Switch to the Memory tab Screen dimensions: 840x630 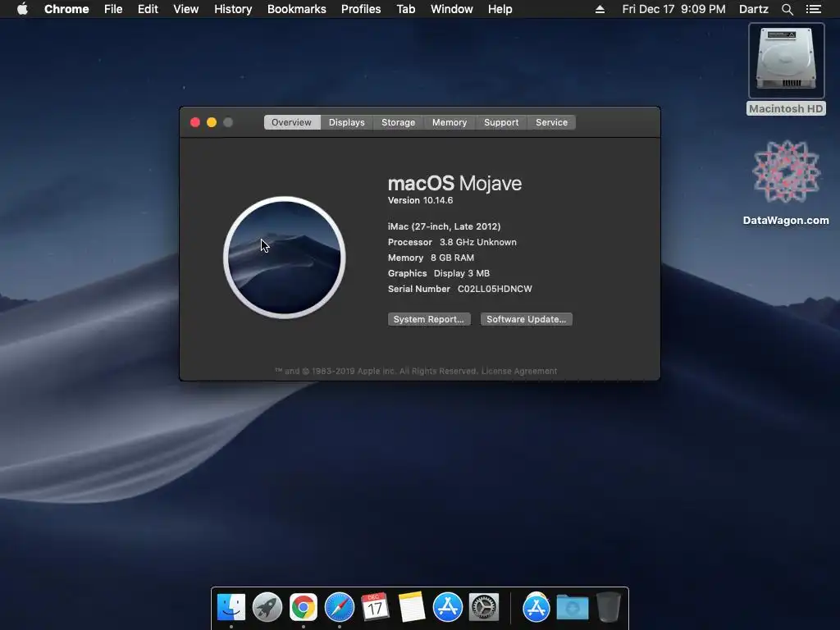click(450, 122)
